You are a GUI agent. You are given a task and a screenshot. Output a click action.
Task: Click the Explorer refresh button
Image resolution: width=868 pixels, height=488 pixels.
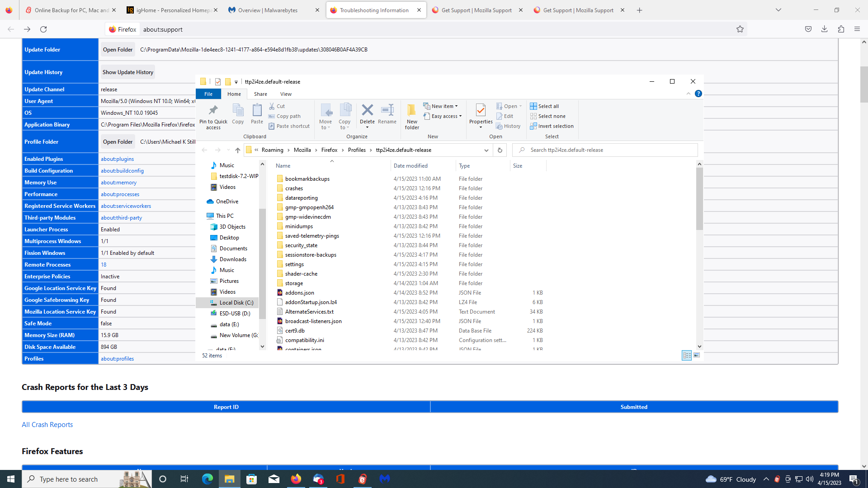[500, 150]
